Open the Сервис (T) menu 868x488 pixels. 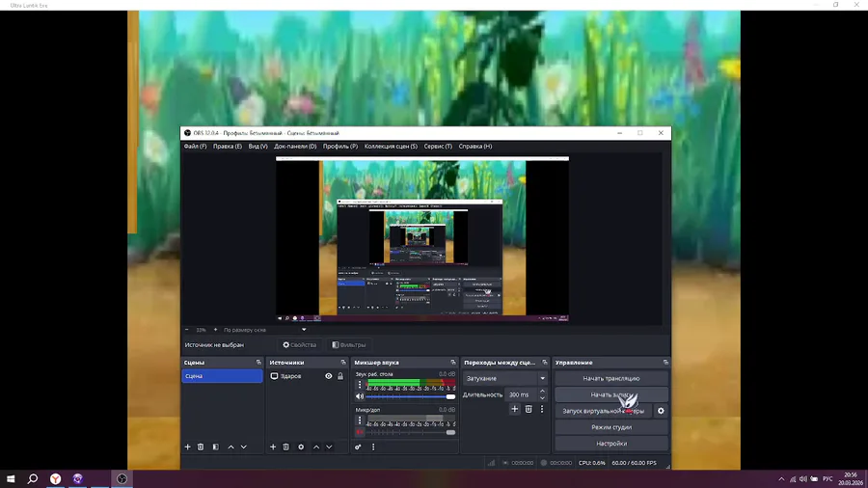[438, 147]
